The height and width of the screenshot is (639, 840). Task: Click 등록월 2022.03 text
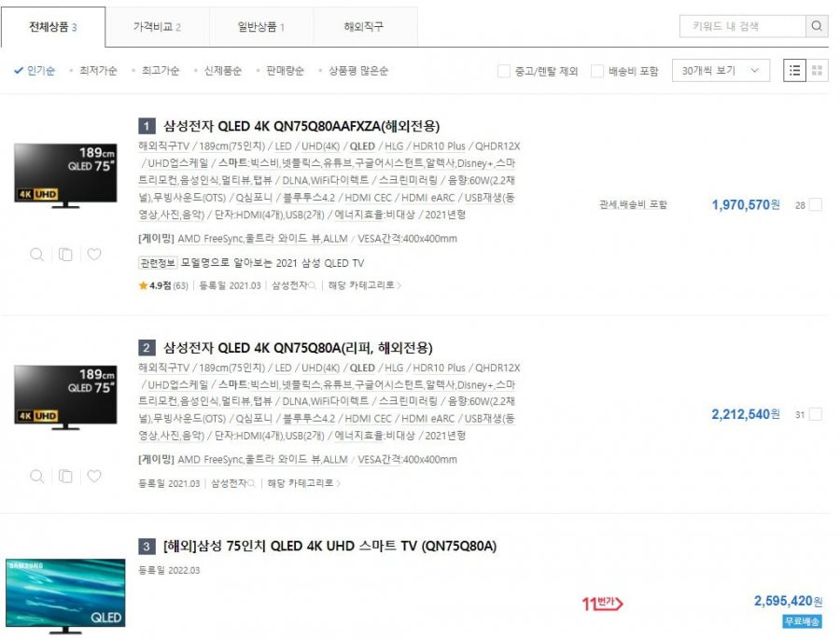(169, 571)
